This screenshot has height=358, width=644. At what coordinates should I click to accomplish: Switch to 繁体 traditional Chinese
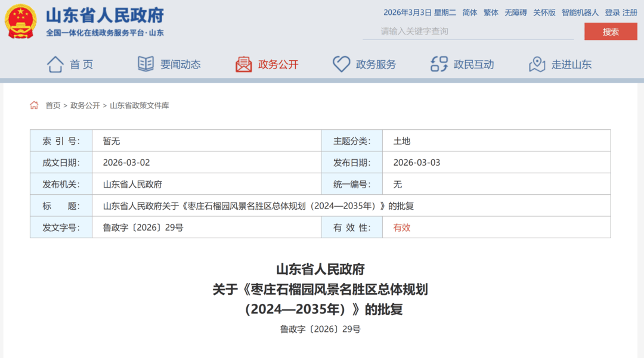coord(491,13)
